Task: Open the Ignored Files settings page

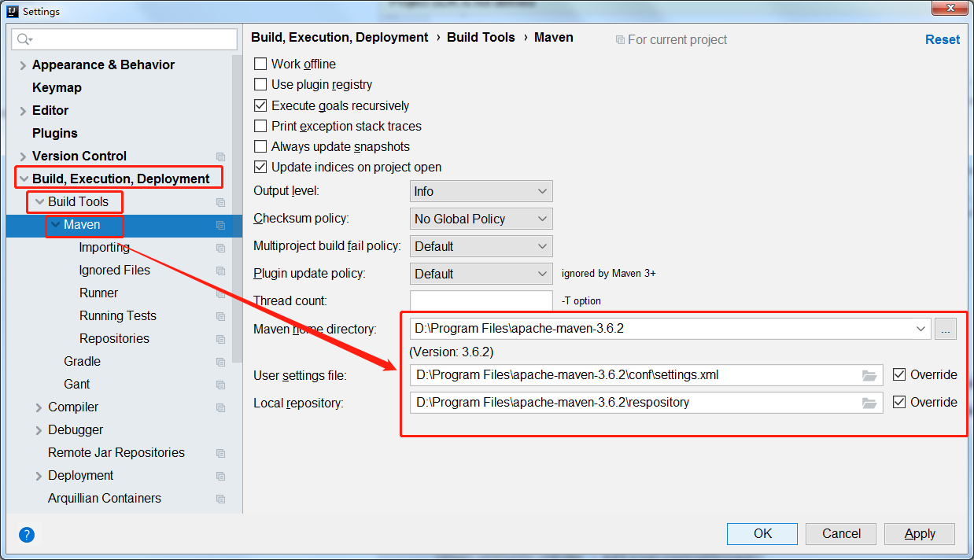Action: (x=115, y=271)
